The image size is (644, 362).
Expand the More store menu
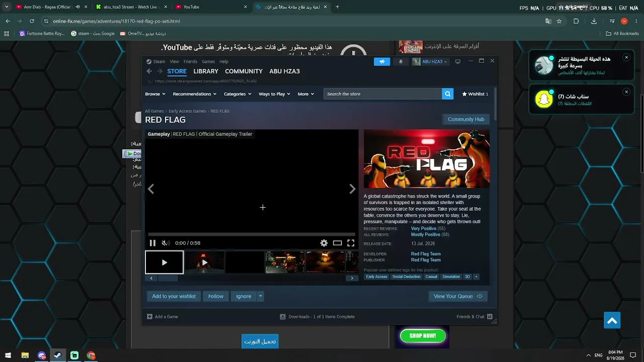(x=305, y=94)
